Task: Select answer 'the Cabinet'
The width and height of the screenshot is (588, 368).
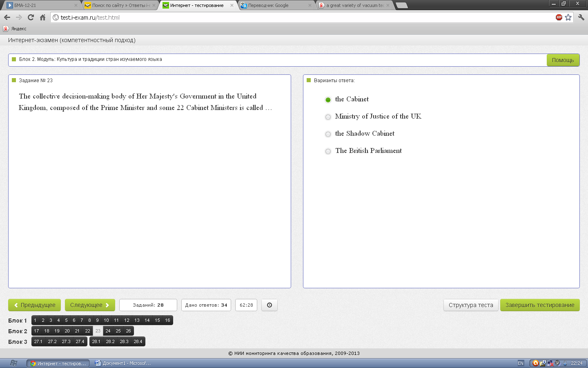Action: 328,100
